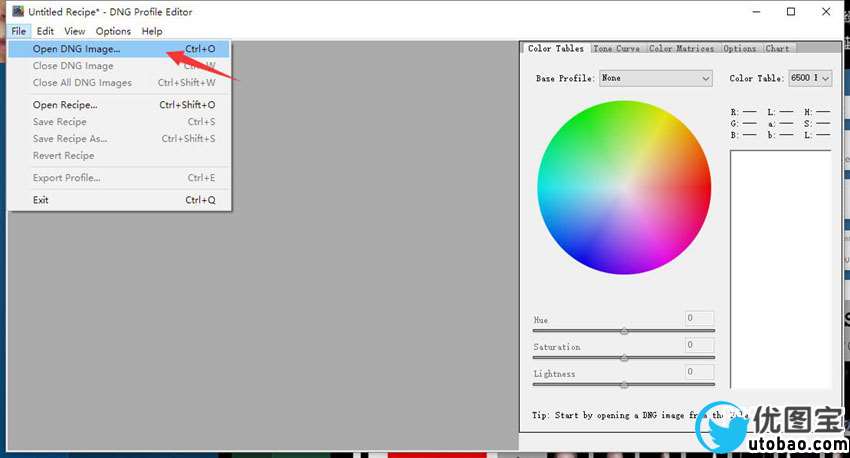The image size is (850, 458).
Task: Click the grayed Close DNG Image entry
Action: (119, 66)
